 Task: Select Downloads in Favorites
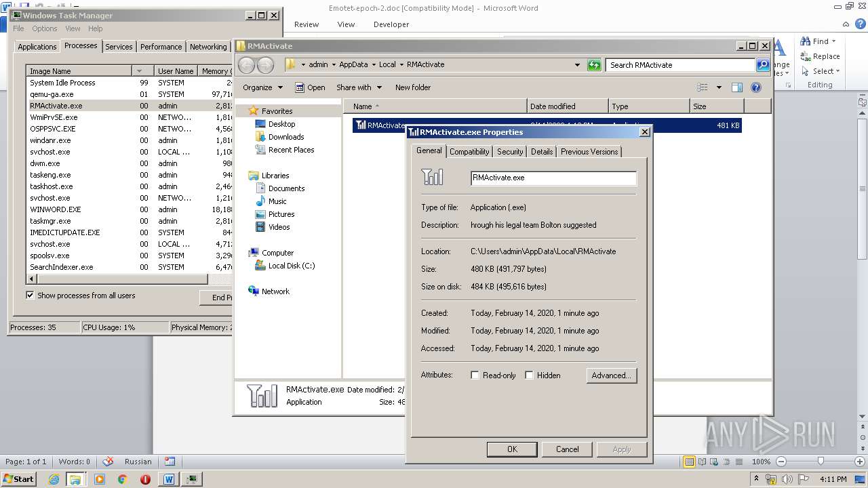pyautogui.click(x=285, y=137)
